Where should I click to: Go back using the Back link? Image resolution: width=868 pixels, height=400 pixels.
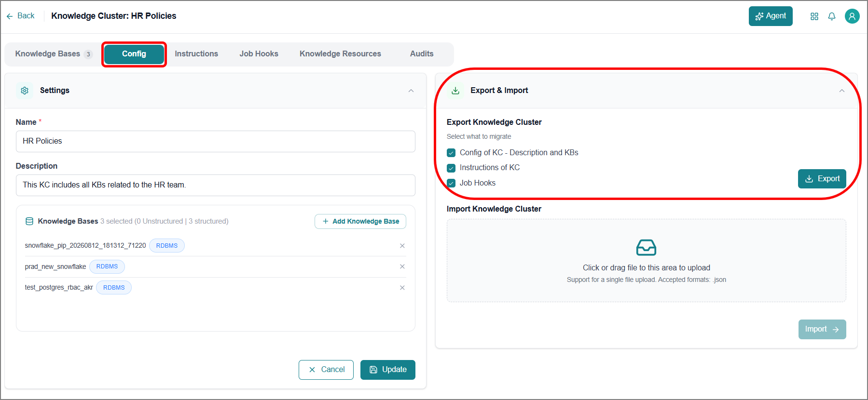coord(20,16)
